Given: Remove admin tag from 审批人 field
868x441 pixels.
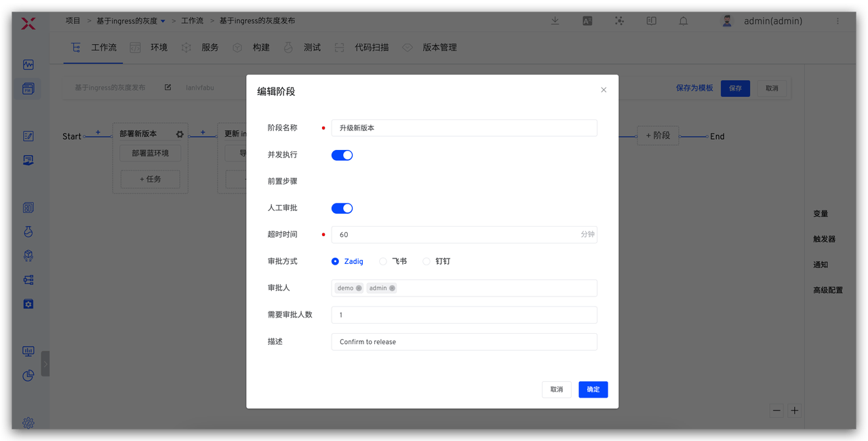Looking at the screenshot, I should [x=392, y=288].
